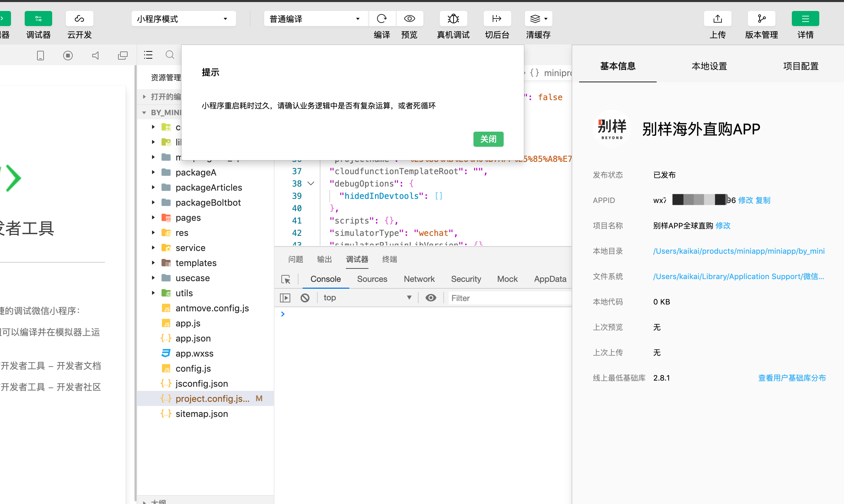Image resolution: width=844 pixels, height=504 pixels.
Task: Expand the packageArticles folder
Action: click(x=209, y=188)
